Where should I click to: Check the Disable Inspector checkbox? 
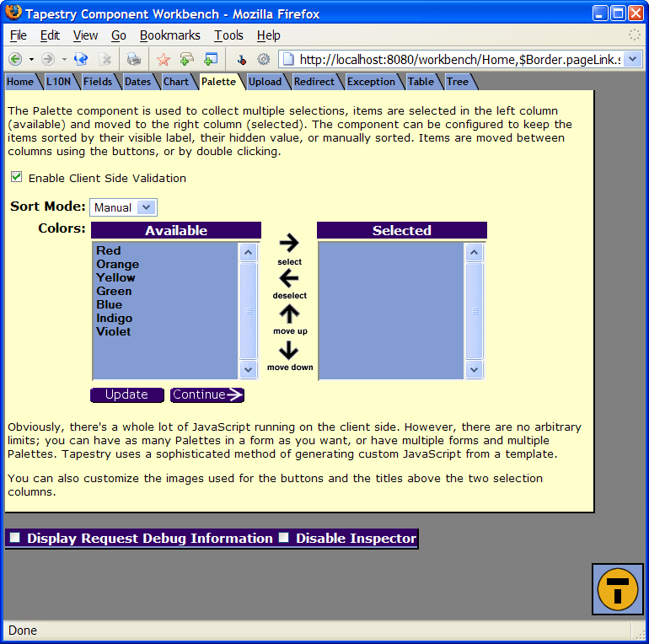point(283,538)
